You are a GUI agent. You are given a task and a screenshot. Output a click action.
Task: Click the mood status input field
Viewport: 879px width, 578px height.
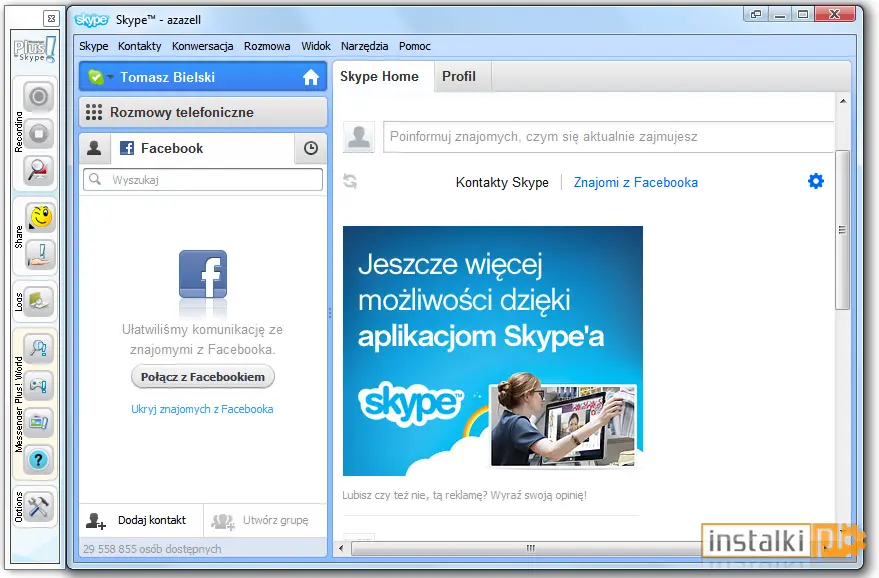609,137
